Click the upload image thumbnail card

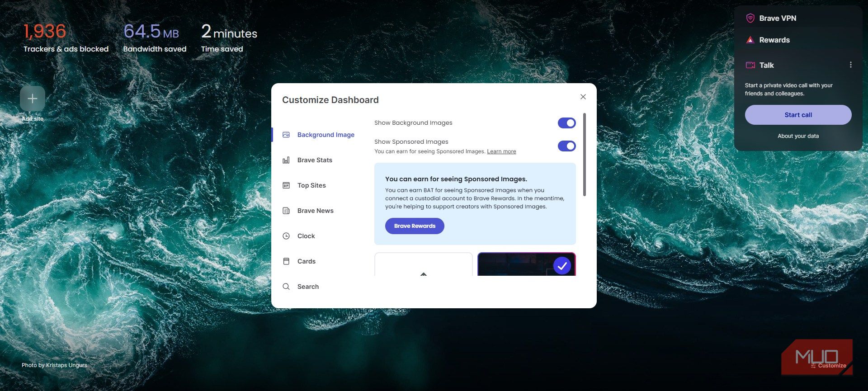coord(424,264)
